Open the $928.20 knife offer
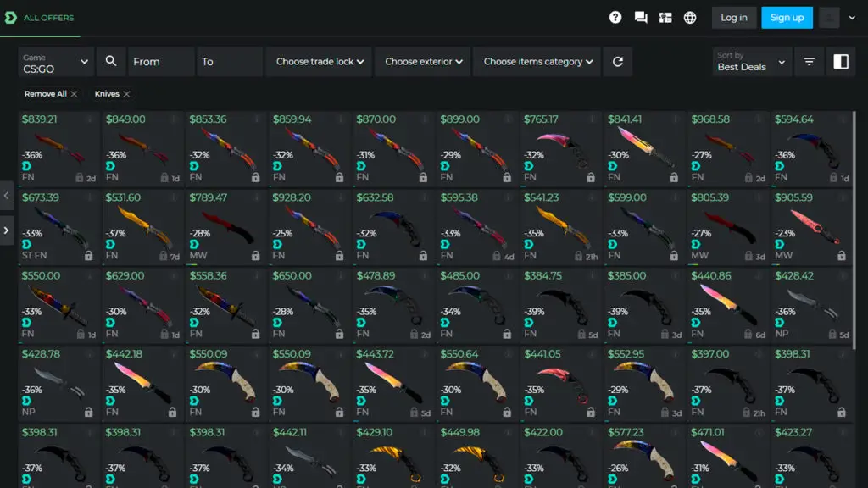This screenshot has width=868, height=488. (309, 227)
